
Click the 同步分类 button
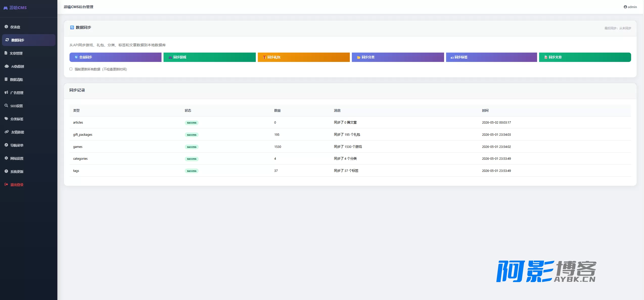pos(398,57)
